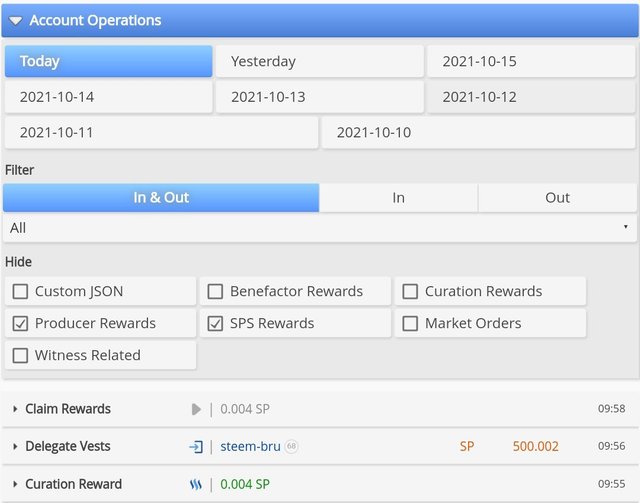Show operations from 2021-10-10
Viewport: 640px width, 503px height.
click(478, 132)
